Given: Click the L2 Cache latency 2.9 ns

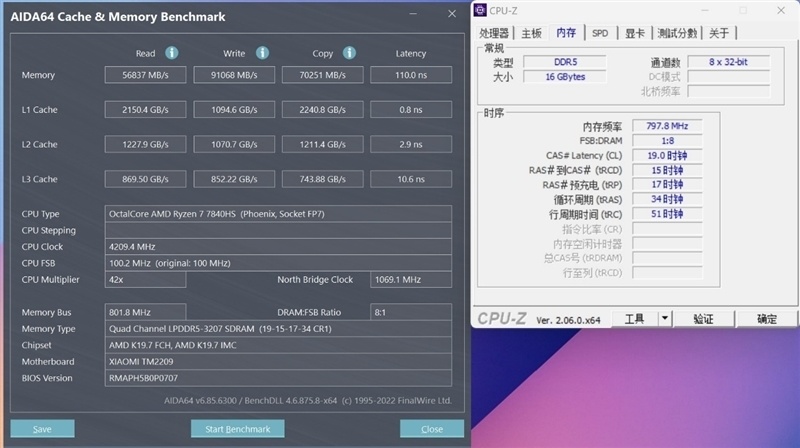Looking at the screenshot, I should point(411,144).
